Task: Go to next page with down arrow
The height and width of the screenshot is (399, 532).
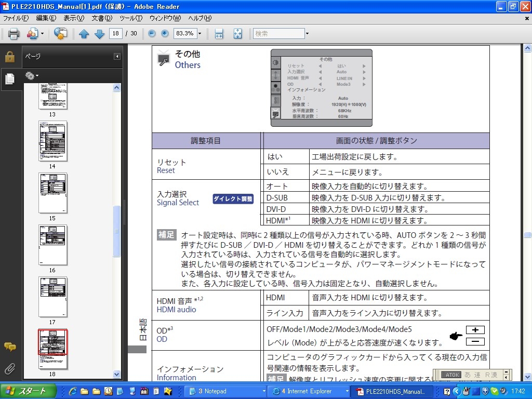Action: (99, 34)
